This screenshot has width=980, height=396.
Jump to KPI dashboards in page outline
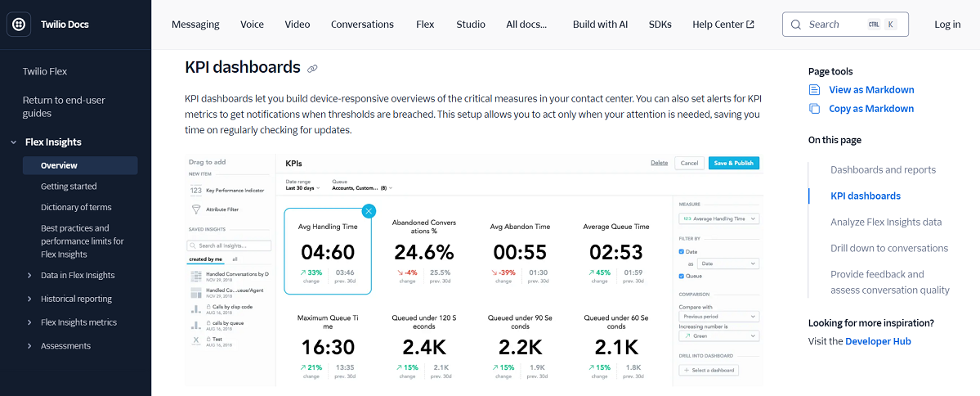pyautogui.click(x=866, y=196)
